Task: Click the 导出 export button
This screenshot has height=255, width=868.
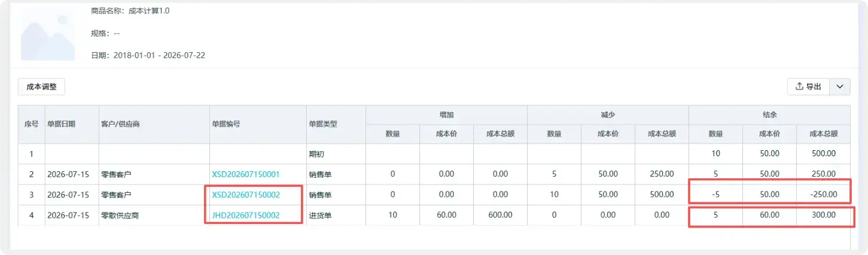Action: pyautogui.click(x=808, y=87)
